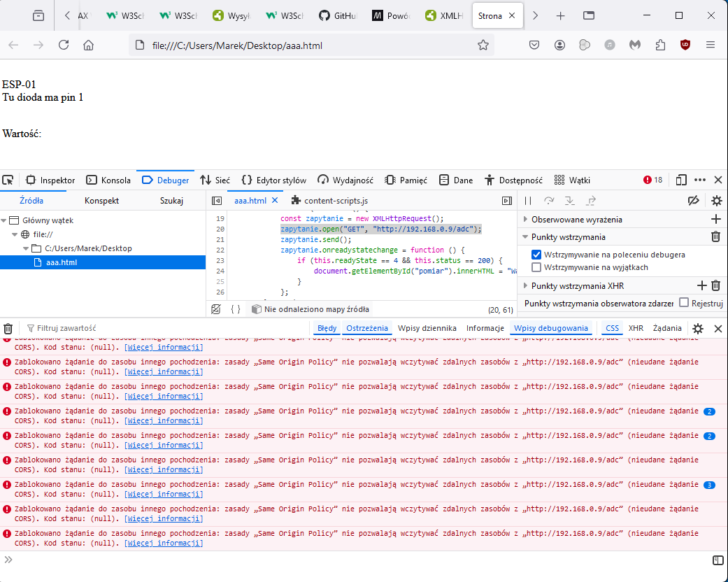728x582 pixels.
Task: Open extensions puzzle icon
Action: coord(660,45)
